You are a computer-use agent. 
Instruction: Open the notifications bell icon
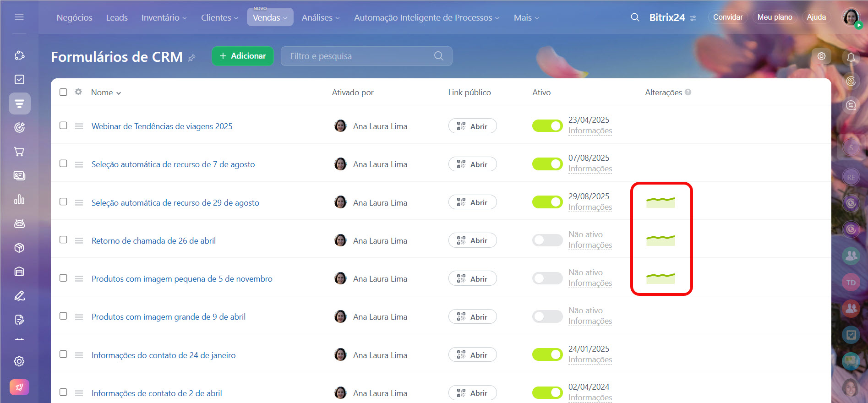click(x=851, y=57)
